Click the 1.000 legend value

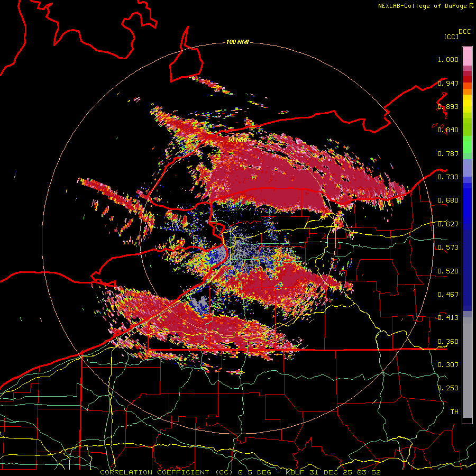[448, 59]
